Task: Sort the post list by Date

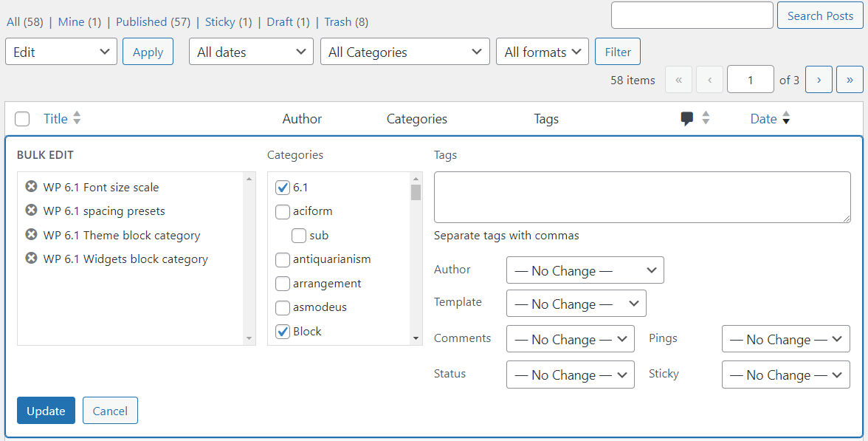Action: click(764, 118)
